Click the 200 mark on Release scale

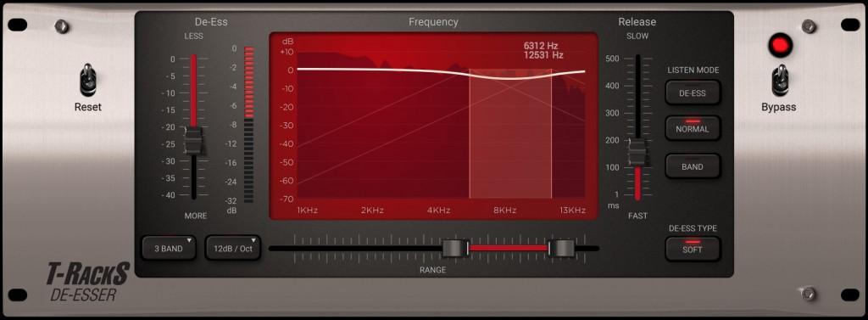tap(612, 140)
